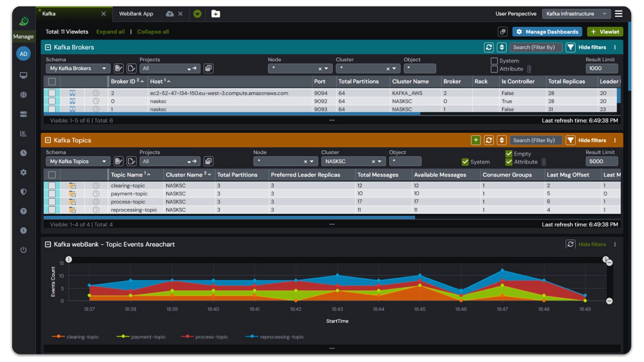Image resolution: width=644 pixels, height=362 pixels.
Task: Click the green Viewlet button
Action: pyautogui.click(x=605, y=32)
